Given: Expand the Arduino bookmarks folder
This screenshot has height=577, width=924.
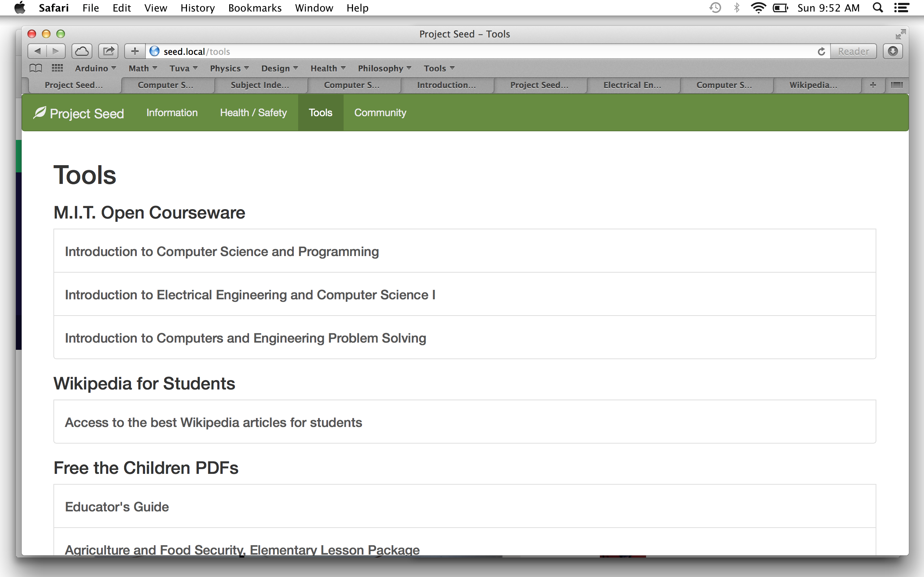Looking at the screenshot, I should (95, 68).
